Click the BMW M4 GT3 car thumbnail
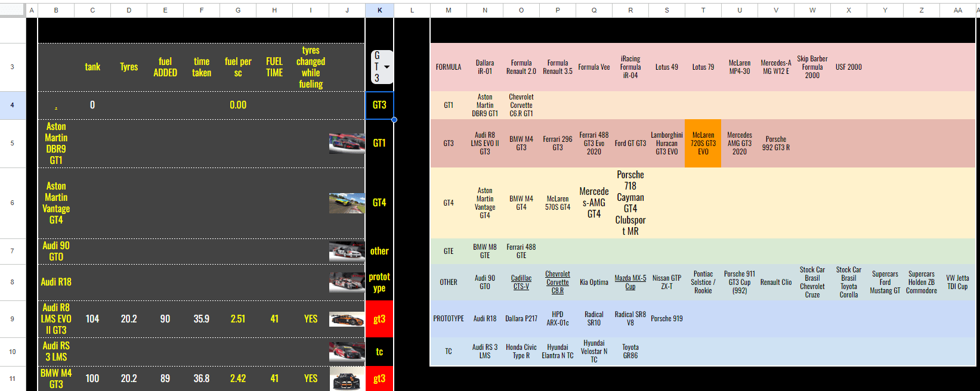The width and height of the screenshot is (980, 391). (347, 379)
